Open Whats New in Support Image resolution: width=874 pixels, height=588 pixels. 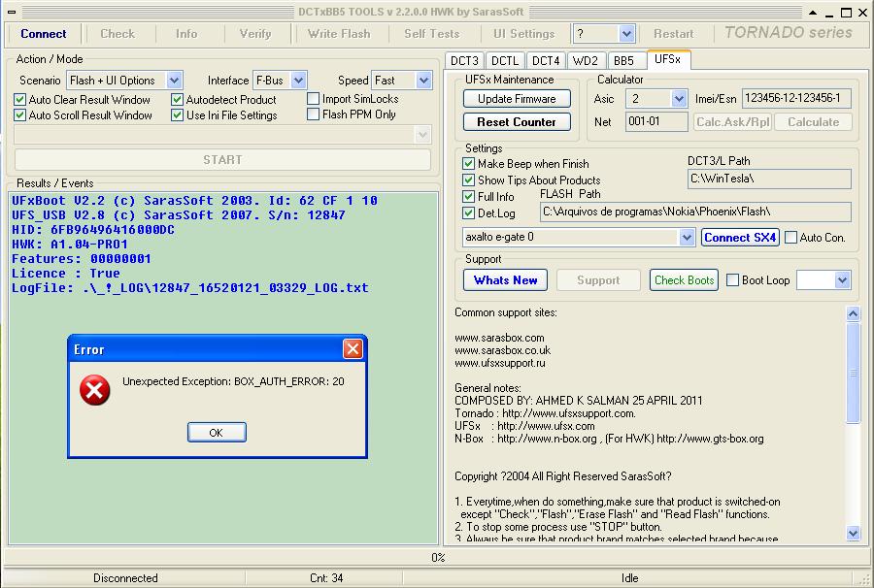click(506, 280)
